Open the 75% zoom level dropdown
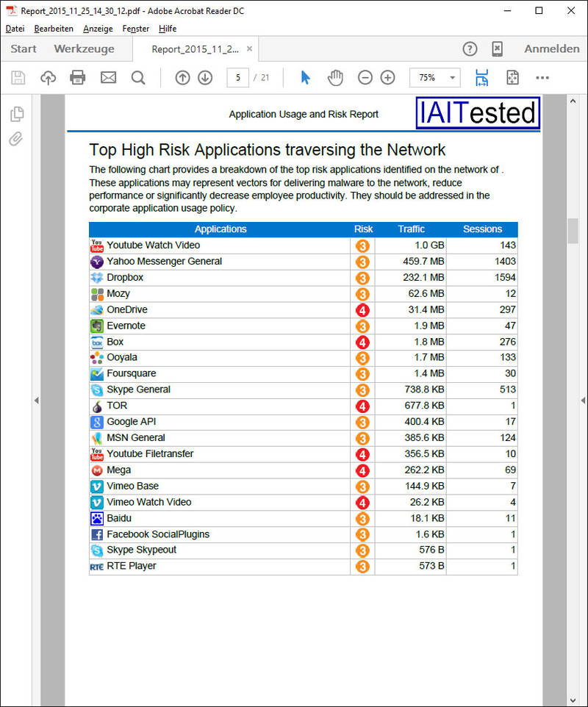This screenshot has width=588, height=707. [452, 78]
